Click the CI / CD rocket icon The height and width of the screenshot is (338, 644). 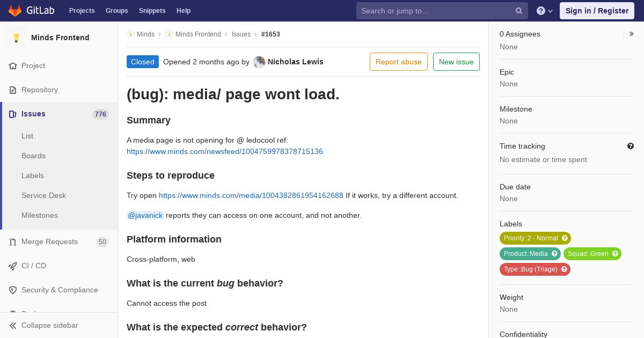13,266
